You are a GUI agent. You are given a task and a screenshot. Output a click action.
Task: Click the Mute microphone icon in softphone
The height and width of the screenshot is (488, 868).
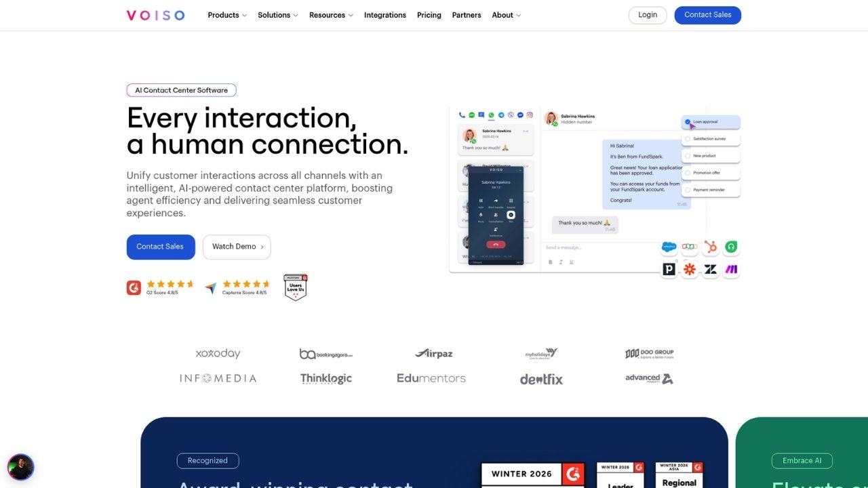pyautogui.click(x=481, y=215)
